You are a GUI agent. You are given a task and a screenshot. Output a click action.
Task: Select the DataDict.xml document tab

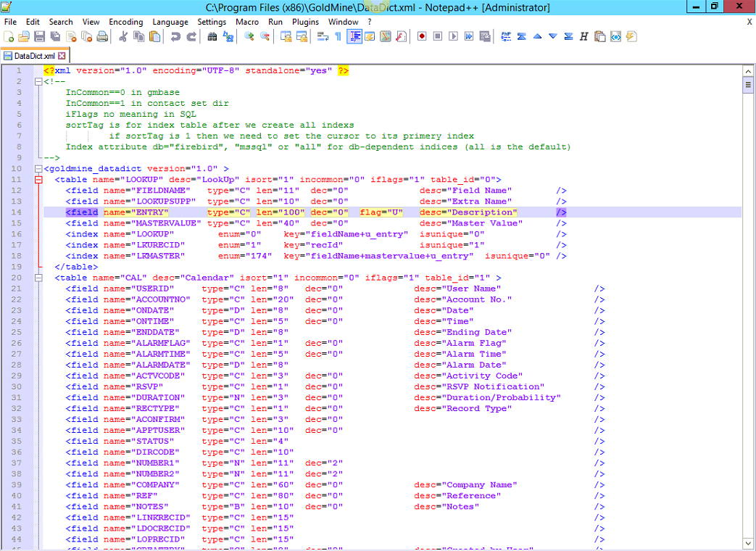(x=31, y=54)
